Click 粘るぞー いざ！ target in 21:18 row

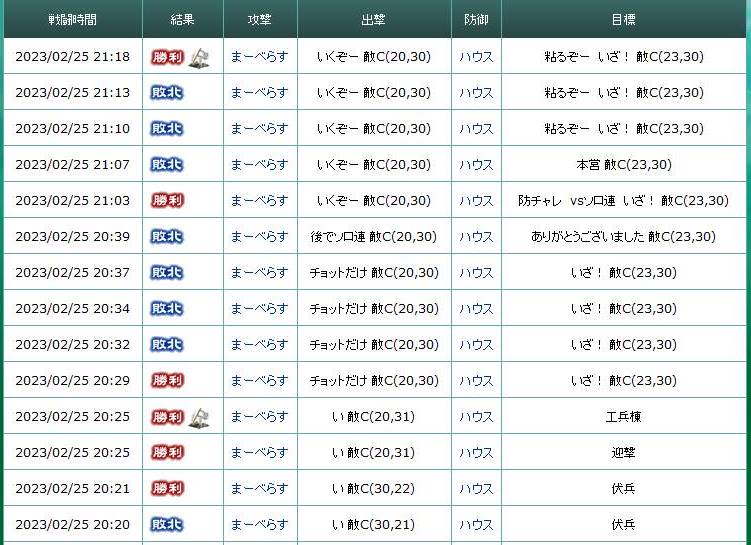click(x=624, y=57)
